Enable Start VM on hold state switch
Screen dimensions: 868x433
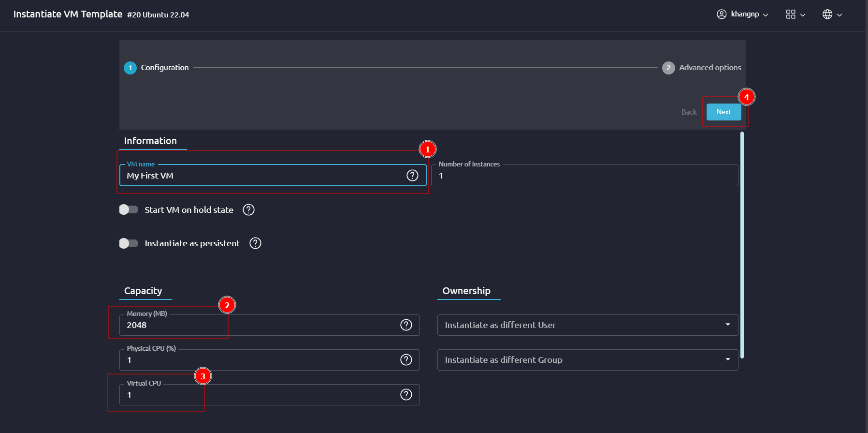pyautogui.click(x=129, y=210)
